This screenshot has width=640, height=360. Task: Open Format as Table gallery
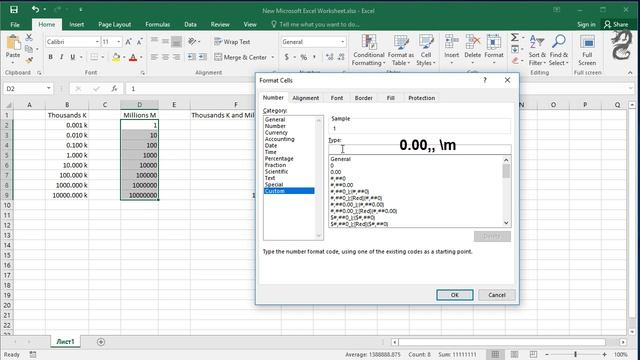click(x=400, y=51)
